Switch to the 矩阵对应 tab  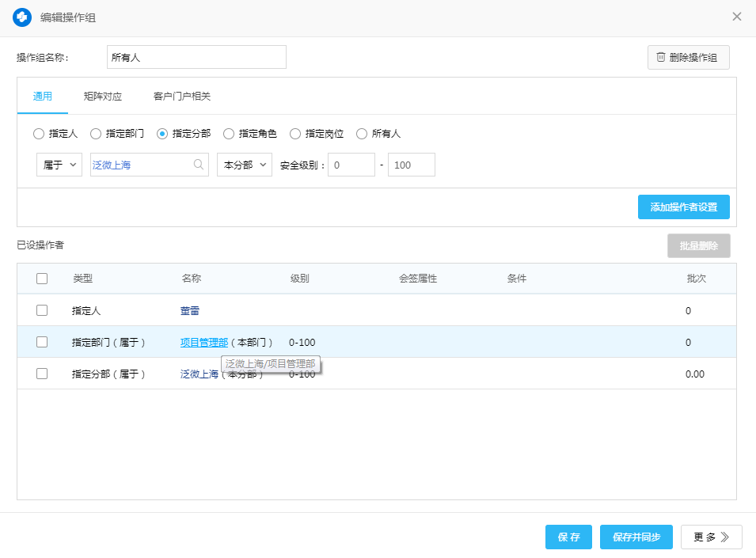103,97
